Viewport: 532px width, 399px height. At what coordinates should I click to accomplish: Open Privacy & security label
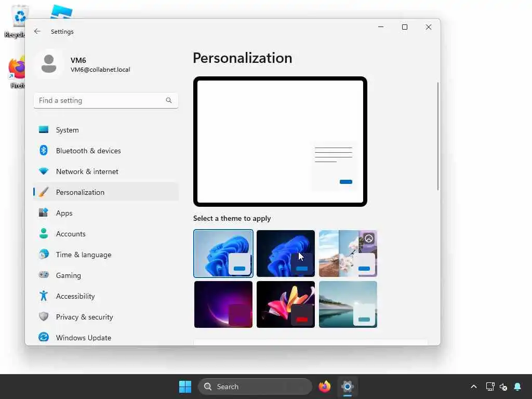[85, 316]
